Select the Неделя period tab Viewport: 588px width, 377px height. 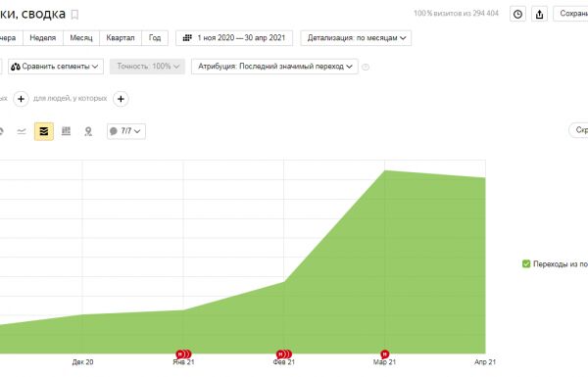click(43, 38)
